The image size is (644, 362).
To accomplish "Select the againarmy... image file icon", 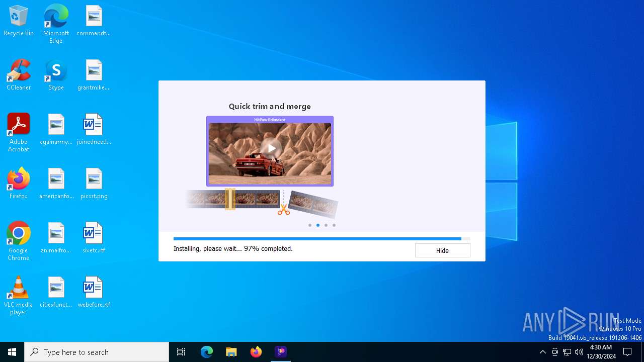I will (x=56, y=130).
